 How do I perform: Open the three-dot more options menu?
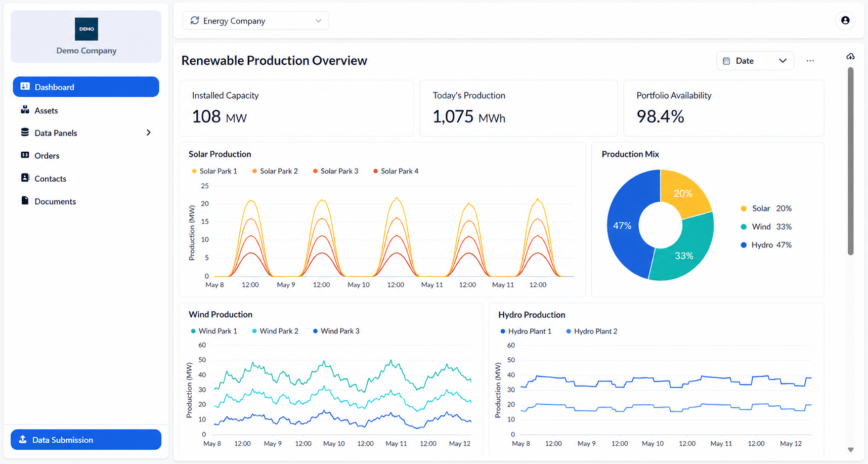click(810, 61)
